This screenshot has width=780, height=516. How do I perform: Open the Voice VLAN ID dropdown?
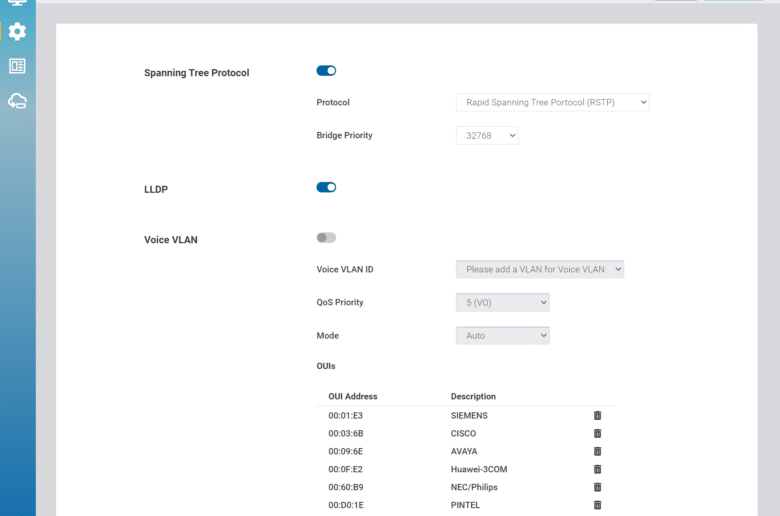[x=540, y=269]
